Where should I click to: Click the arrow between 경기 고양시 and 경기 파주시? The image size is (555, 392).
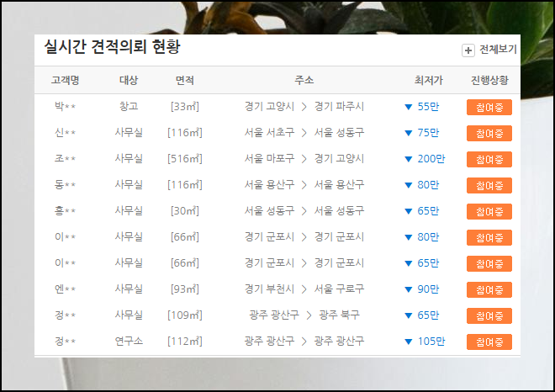click(304, 107)
